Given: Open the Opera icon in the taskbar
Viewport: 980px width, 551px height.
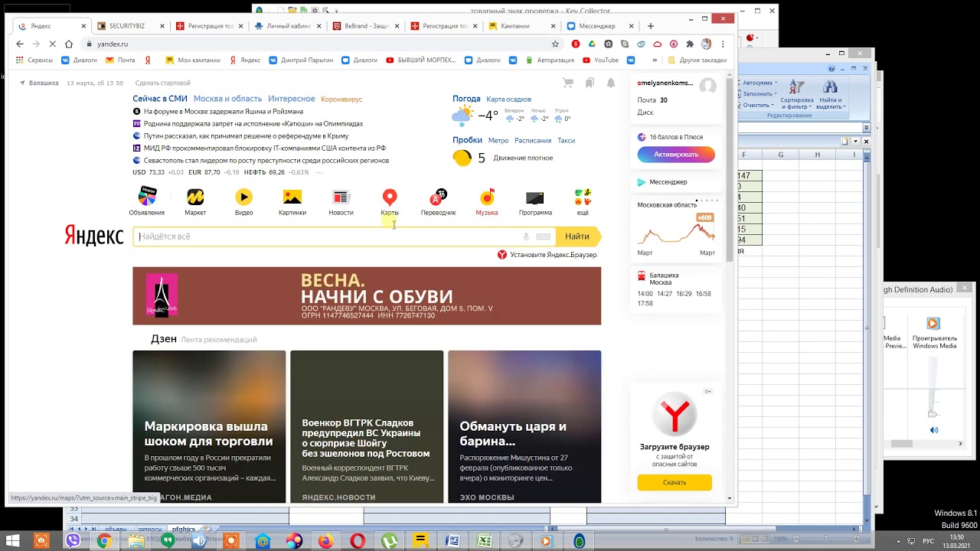Looking at the screenshot, I should 358,541.
